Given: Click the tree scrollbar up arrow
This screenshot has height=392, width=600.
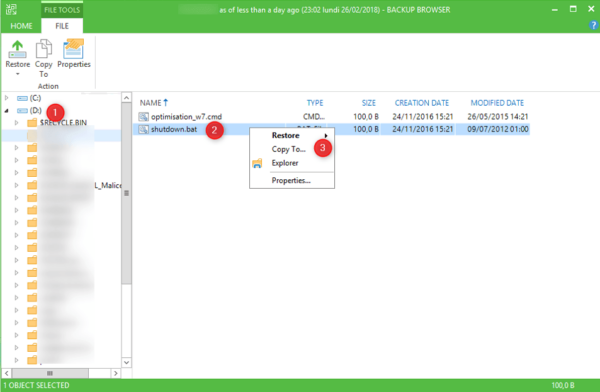Looking at the screenshot, I should pyautogui.click(x=126, y=98).
